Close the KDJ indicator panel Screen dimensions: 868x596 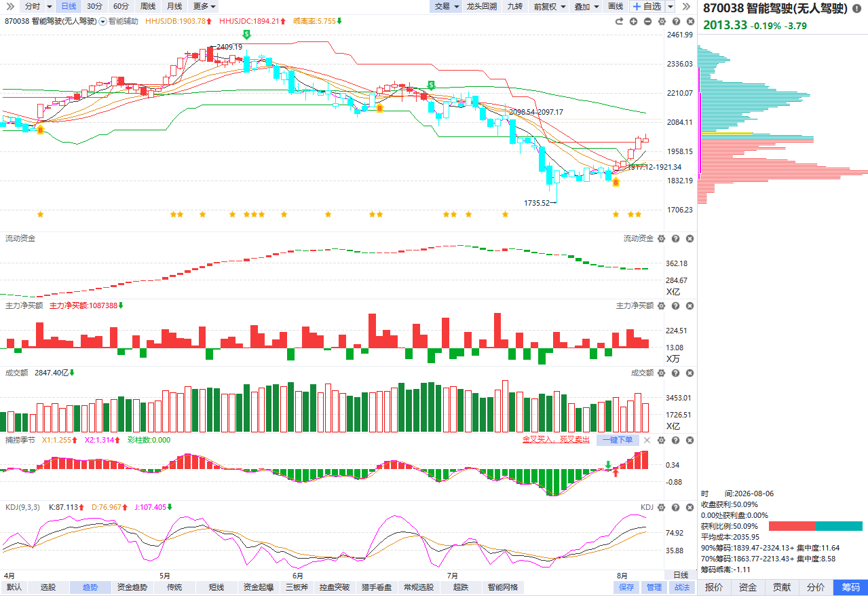tap(690, 507)
